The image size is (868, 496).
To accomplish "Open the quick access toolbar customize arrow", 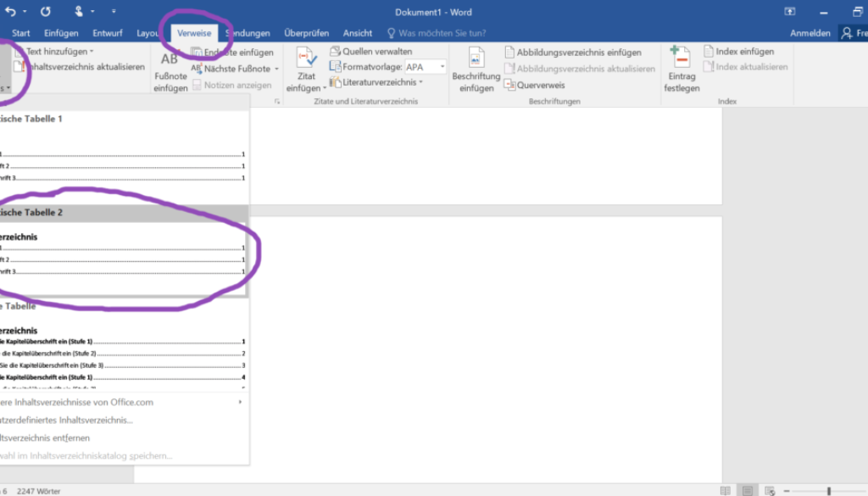I will (114, 11).
